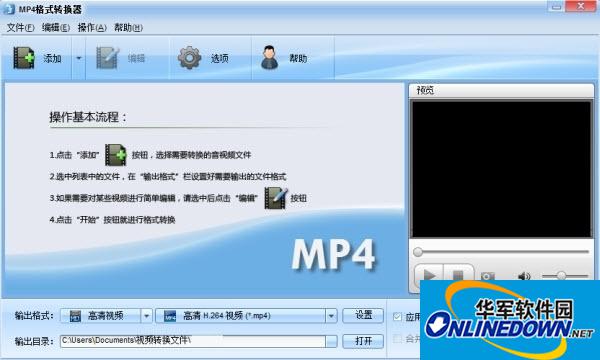
Task: Open the 帮助(H) menu
Action: click(x=128, y=28)
